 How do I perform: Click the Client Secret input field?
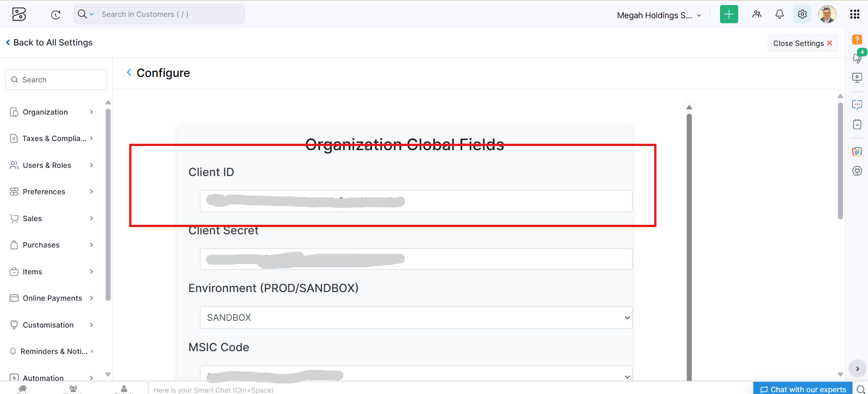click(416, 259)
